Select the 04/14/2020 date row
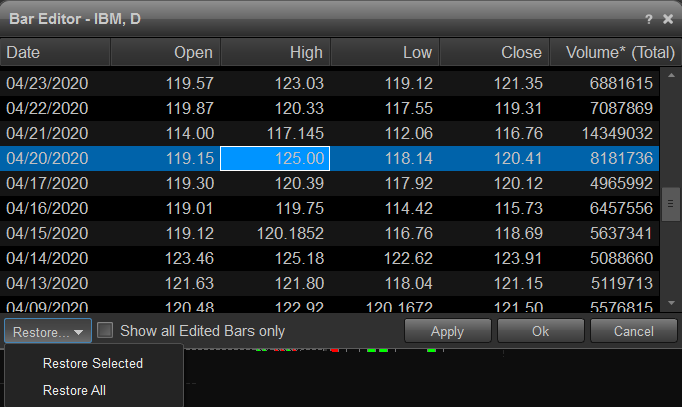Viewport: 682px width, 407px height. [x=329, y=258]
